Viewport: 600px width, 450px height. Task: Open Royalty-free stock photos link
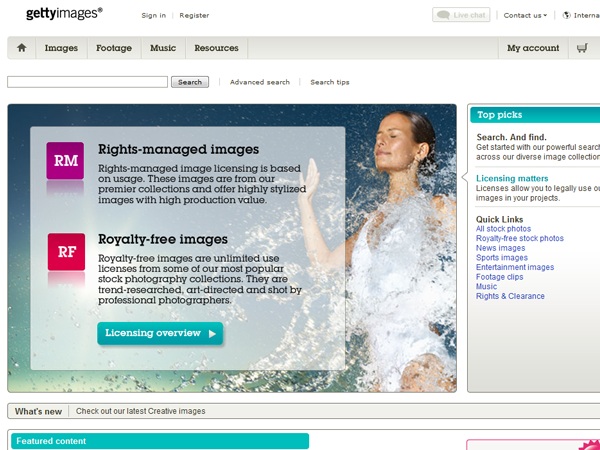520,238
